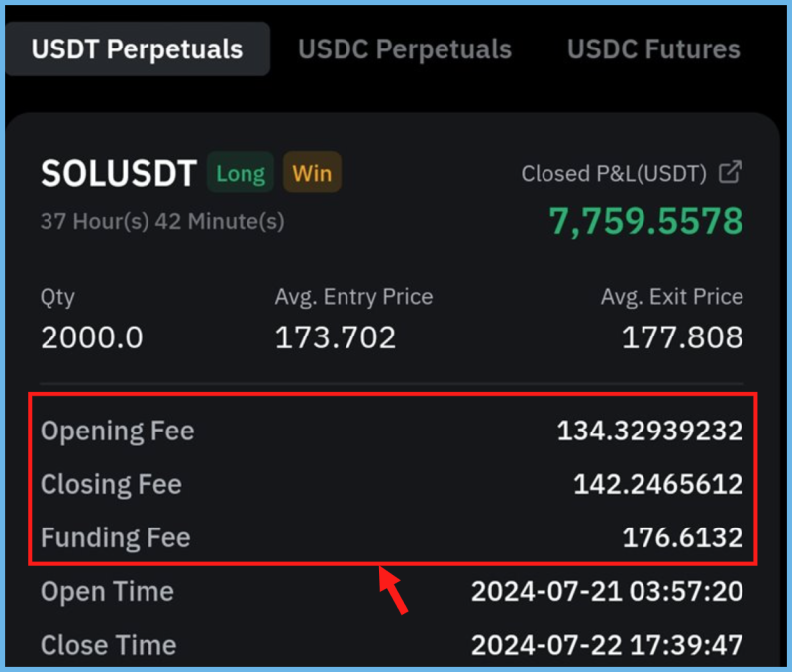
Task: Click the Funding Fee label
Action: [116, 537]
